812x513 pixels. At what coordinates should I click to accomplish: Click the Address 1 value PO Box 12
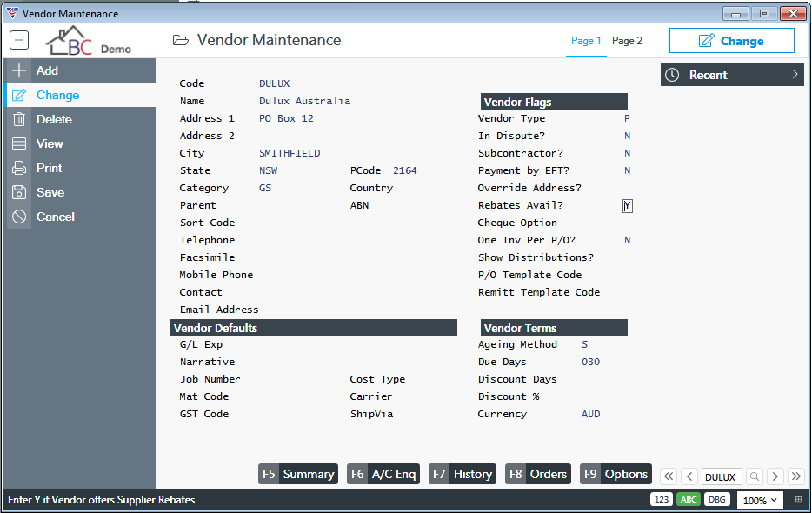(286, 118)
